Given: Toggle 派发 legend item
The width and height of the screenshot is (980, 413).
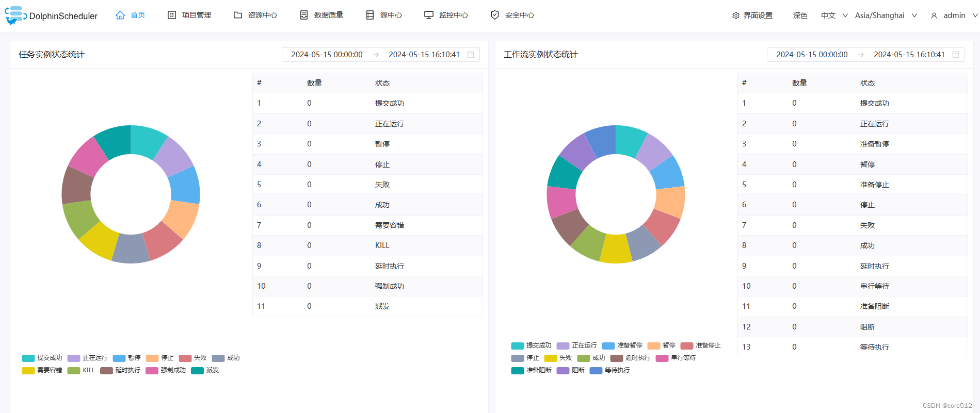Looking at the screenshot, I should point(205,370).
